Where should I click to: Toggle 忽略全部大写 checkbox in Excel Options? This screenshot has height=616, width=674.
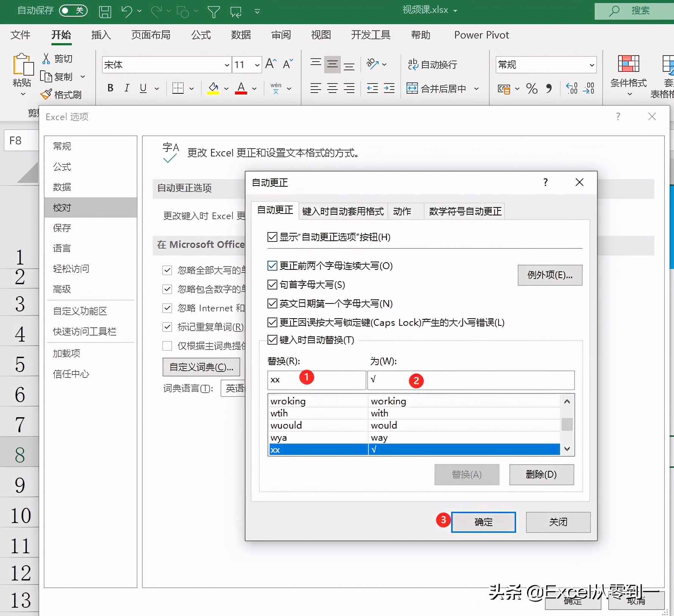[167, 270]
